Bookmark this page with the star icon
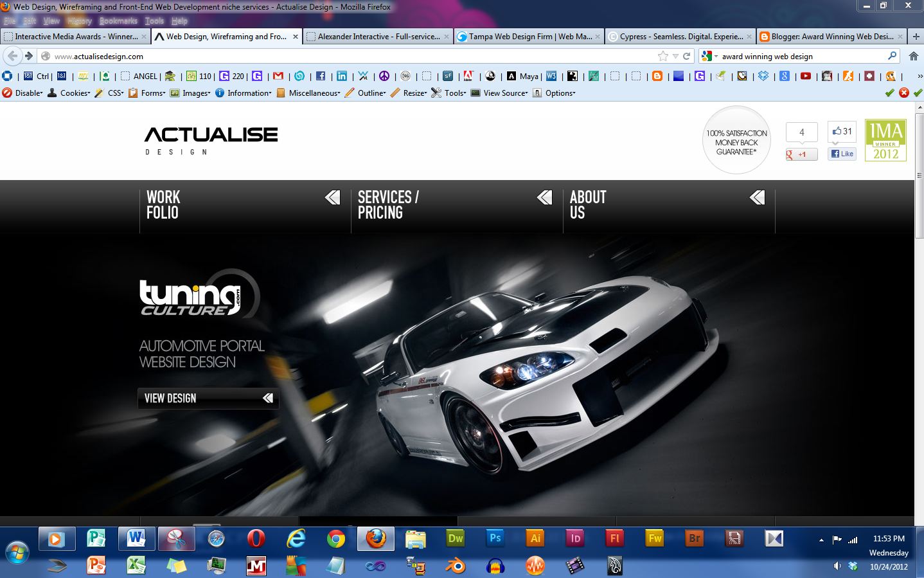924x578 pixels. (x=663, y=56)
